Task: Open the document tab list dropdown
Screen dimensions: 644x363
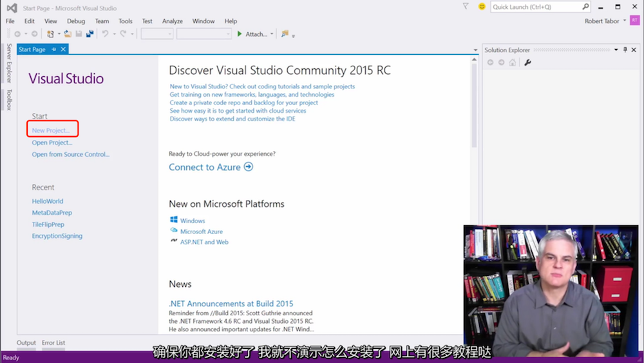Action: point(475,50)
